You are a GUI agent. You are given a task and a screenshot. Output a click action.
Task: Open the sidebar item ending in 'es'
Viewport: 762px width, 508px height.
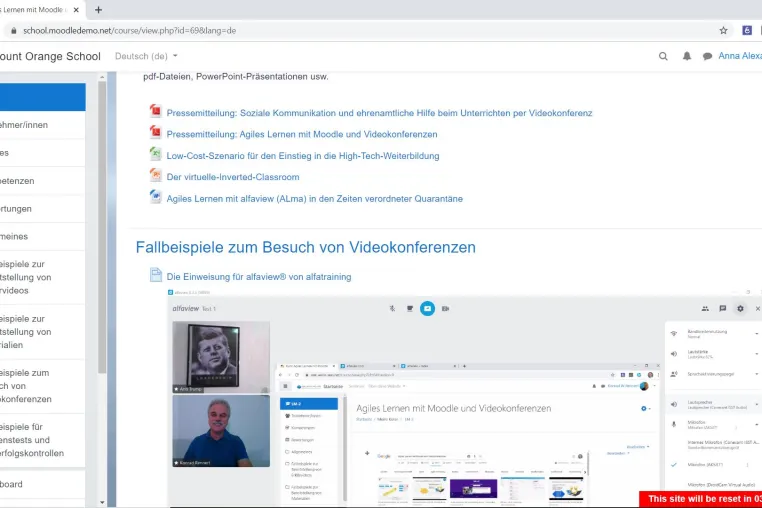[x=43, y=153]
